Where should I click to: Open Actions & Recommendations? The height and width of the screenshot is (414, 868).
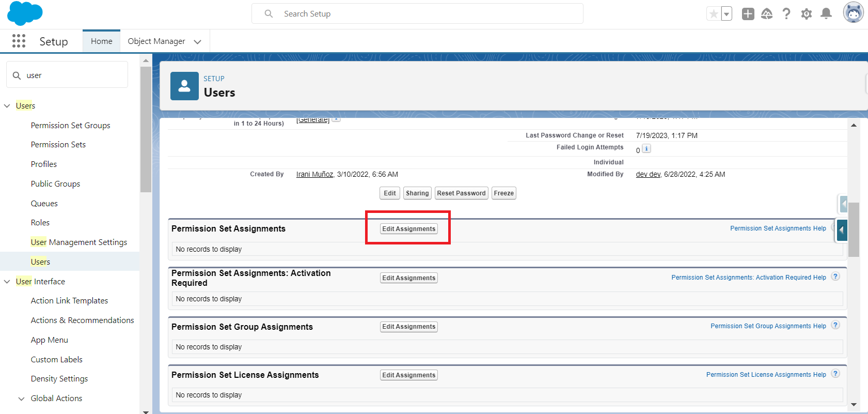(83, 320)
